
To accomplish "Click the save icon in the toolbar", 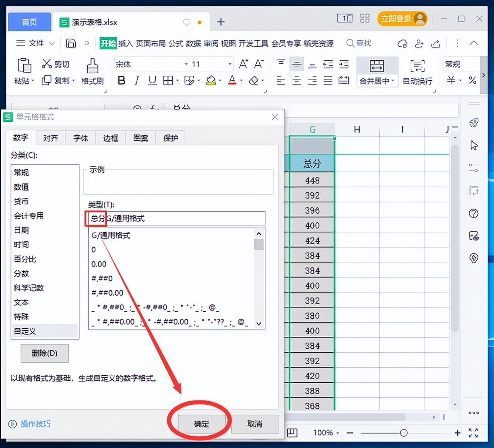I will point(71,43).
